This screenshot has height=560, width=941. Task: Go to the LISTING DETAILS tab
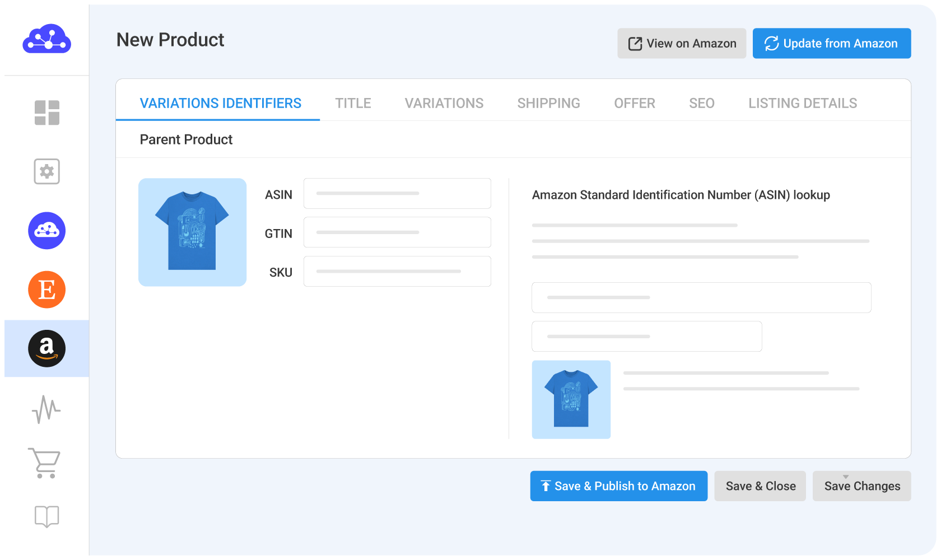point(802,103)
